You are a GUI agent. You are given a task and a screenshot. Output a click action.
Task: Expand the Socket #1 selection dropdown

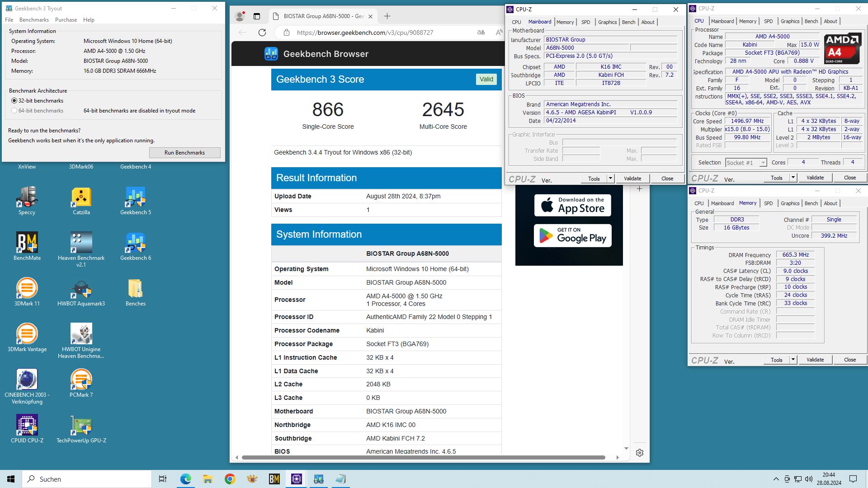point(763,163)
